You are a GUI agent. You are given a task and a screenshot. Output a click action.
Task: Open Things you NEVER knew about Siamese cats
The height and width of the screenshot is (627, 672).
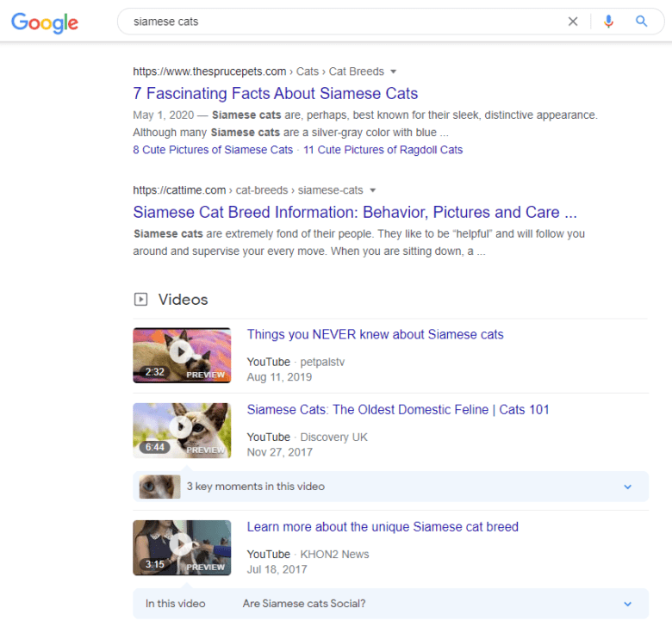(375, 334)
